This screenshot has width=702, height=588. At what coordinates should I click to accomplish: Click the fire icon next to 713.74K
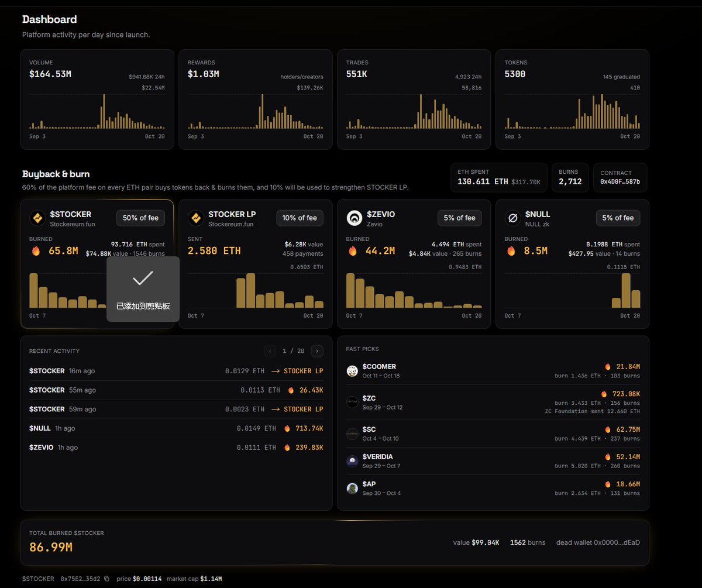(x=287, y=428)
